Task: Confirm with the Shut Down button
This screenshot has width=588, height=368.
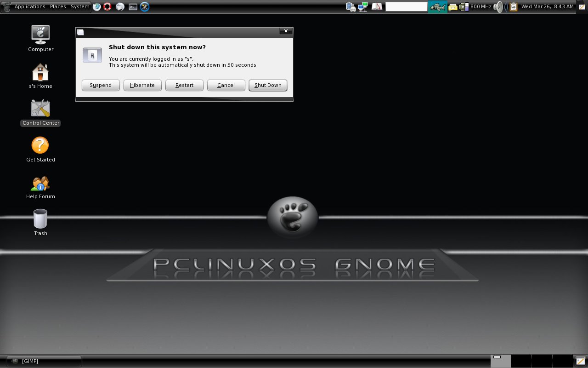Action: [x=268, y=85]
